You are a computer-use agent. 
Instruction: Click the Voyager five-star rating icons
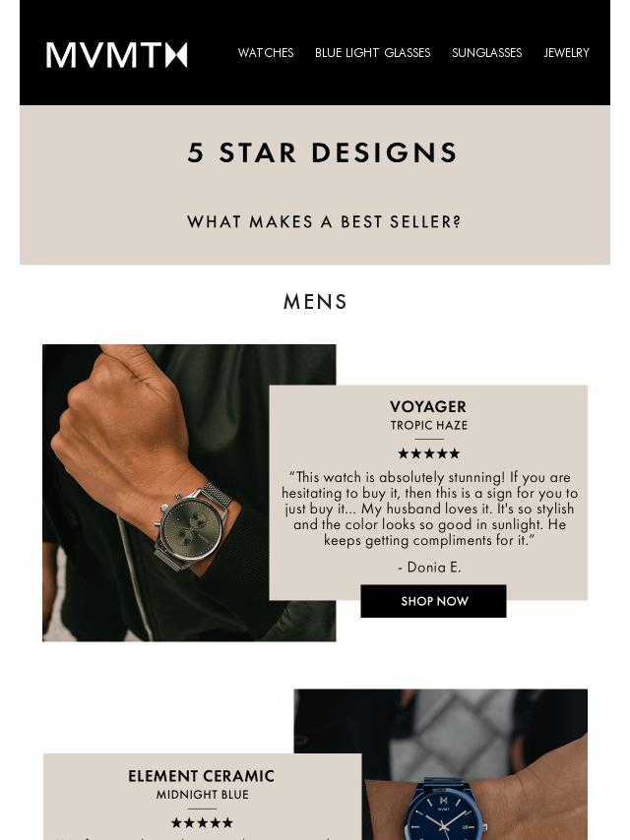(429, 453)
